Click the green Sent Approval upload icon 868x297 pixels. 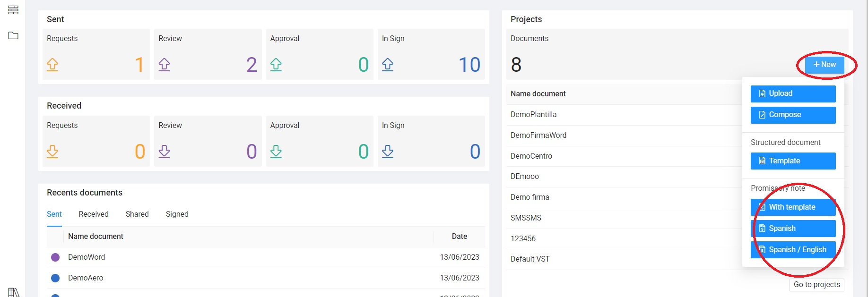tap(276, 65)
